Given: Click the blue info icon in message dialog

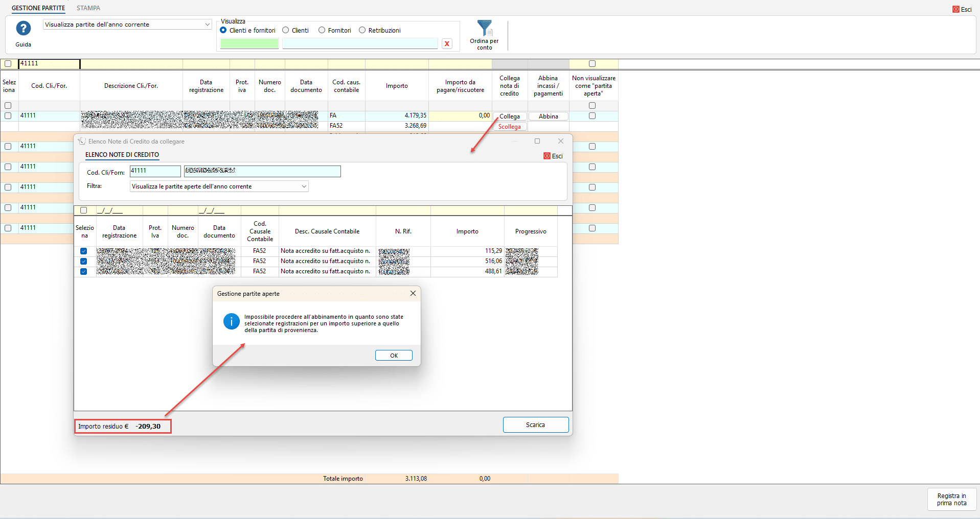Looking at the screenshot, I should 231,322.
